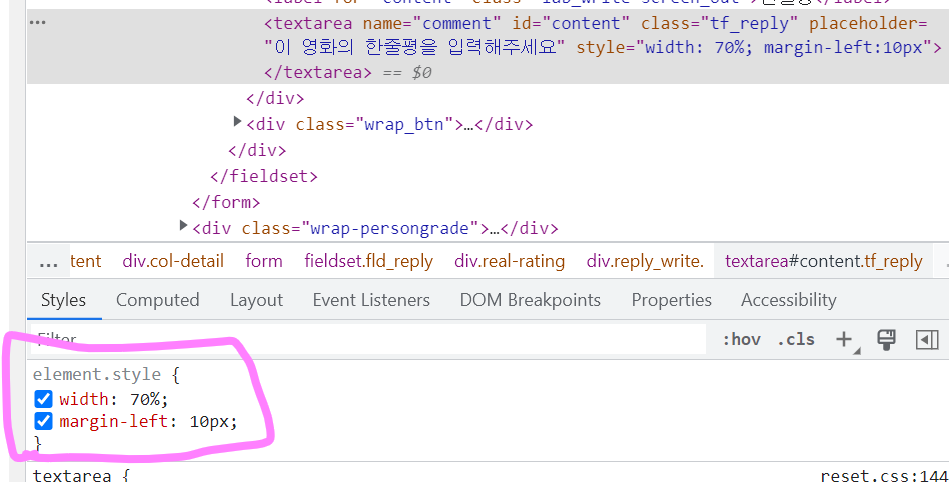Image resolution: width=949 pixels, height=482 pixels.
Task: Select div.col-detail in the breadcrumb
Action: [x=173, y=261]
